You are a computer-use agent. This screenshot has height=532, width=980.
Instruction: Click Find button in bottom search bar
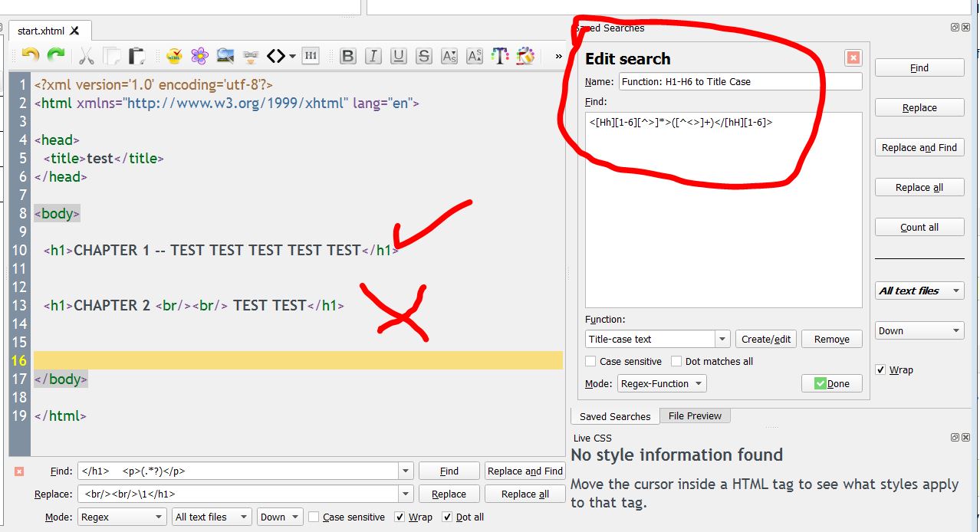pyautogui.click(x=449, y=471)
